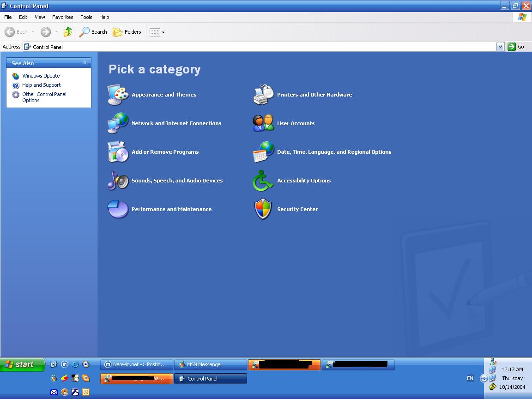
Task: Open Add or Remove Programs
Action: [x=165, y=151]
